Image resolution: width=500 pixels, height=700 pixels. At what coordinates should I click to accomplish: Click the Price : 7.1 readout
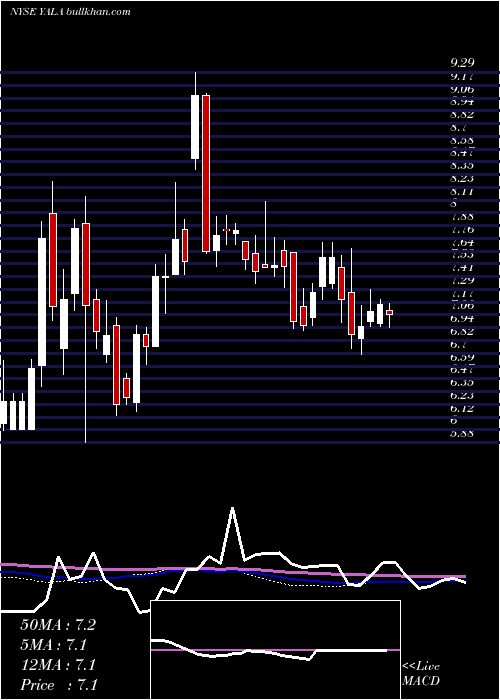[59, 685]
